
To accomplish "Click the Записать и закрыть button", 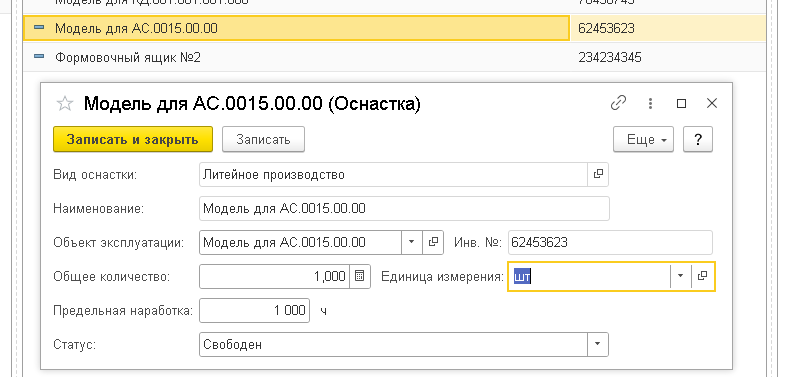I will 133,139.
